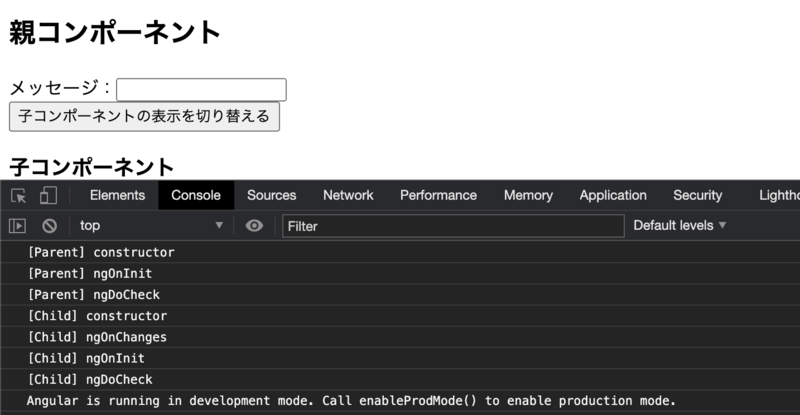Open the Sources tab

pyautogui.click(x=271, y=196)
